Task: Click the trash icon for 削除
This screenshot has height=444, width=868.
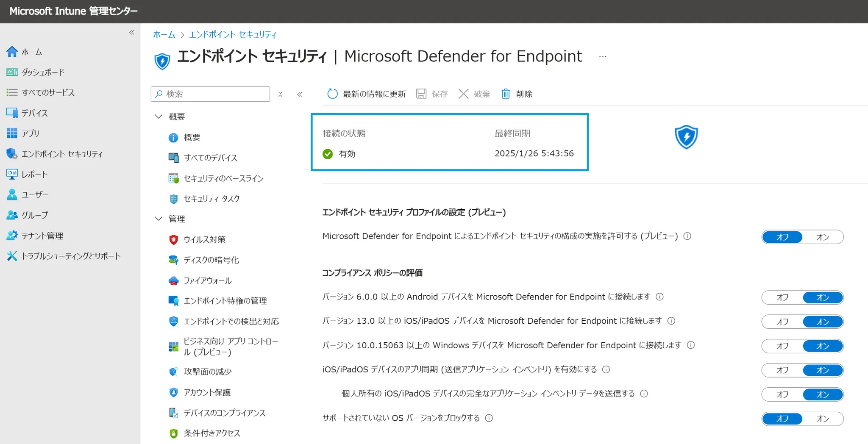Action: pos(506,94)
